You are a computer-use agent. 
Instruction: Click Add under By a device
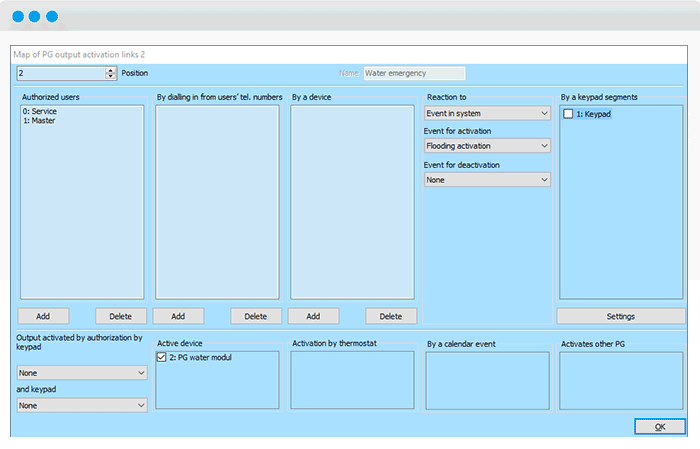coord(313,316)
